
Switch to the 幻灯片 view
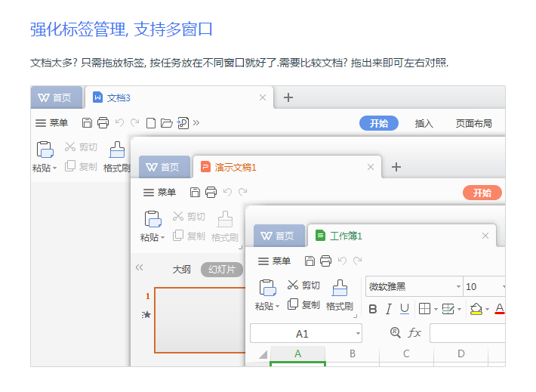(222, 270)
